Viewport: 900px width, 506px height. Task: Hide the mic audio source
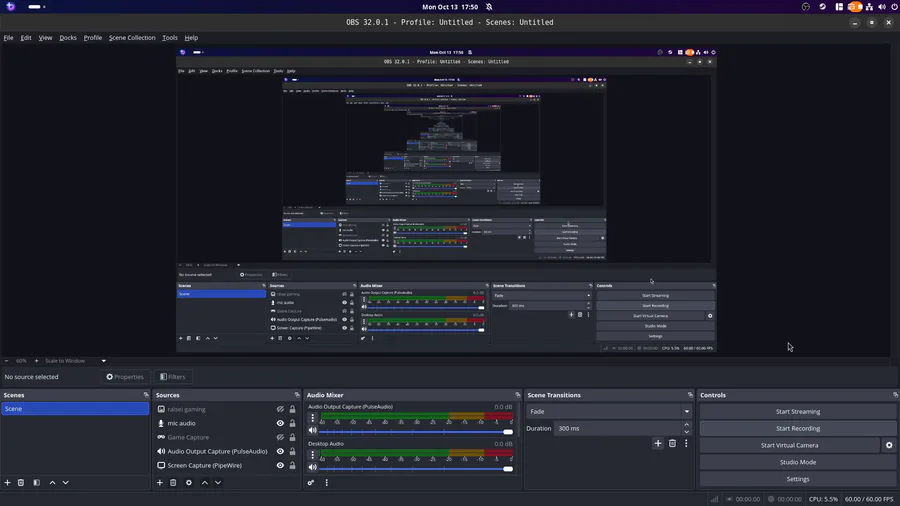click(x=280, y=423)
